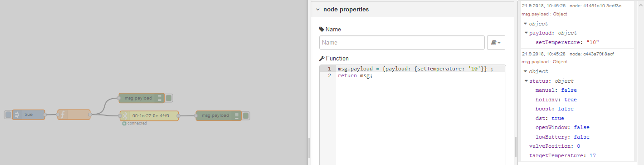Click the 'openWindow: false' row

tap(562, 127)
